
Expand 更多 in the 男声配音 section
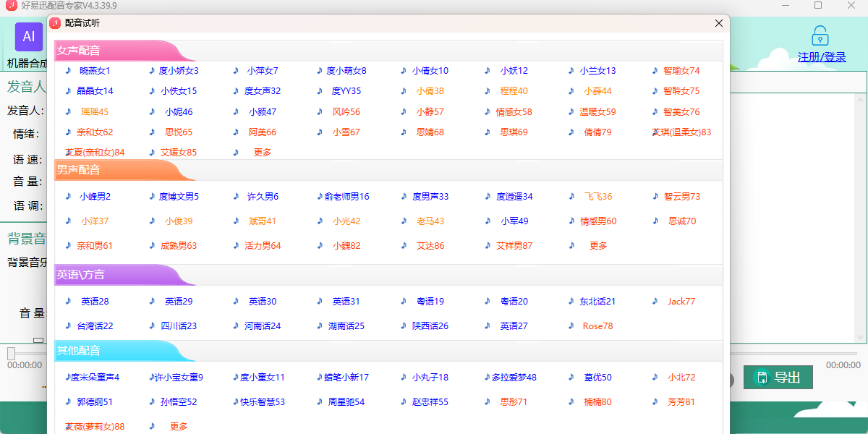tap(598, 246)
